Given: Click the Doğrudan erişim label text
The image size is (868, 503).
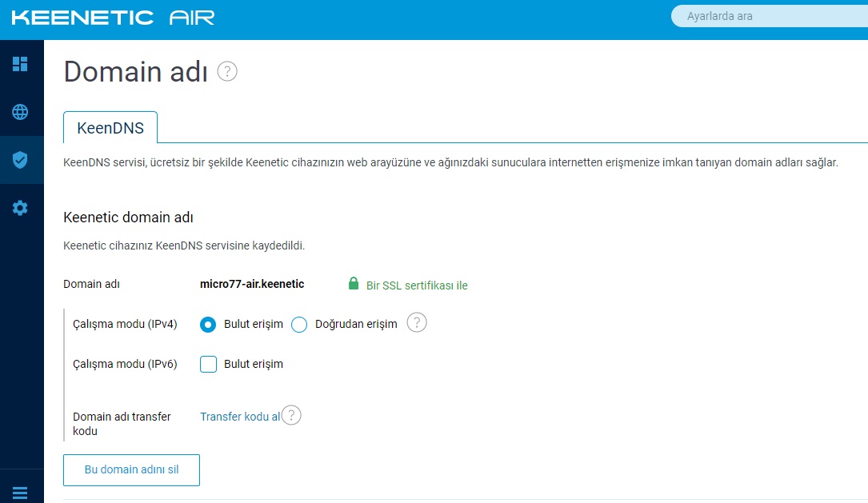Looking at the screenshot, I should 356,324.
